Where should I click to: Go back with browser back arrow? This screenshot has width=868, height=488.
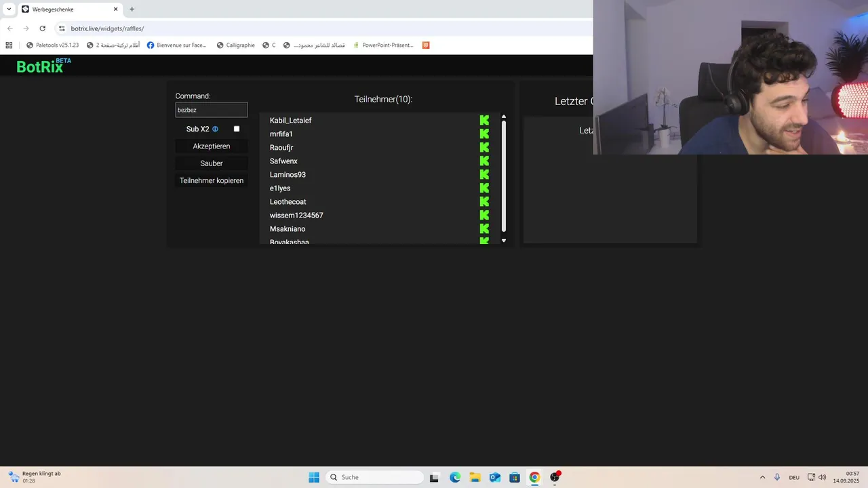pos(9,28)
